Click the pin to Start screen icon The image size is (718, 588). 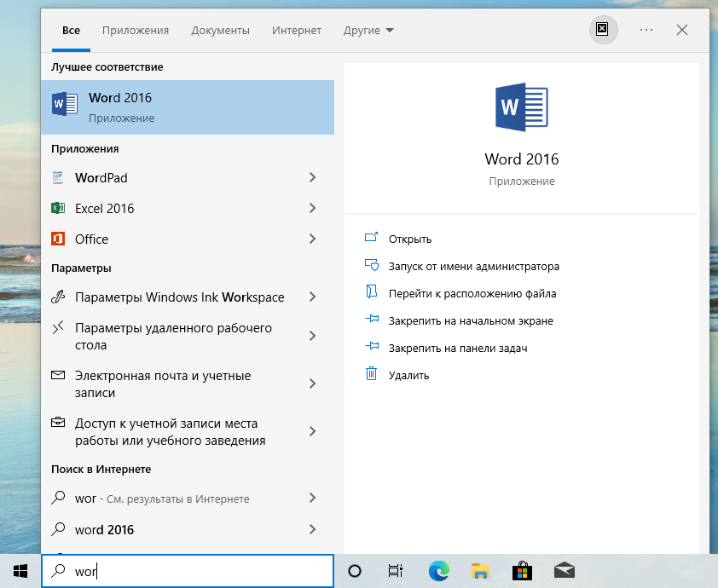point(372,319)
